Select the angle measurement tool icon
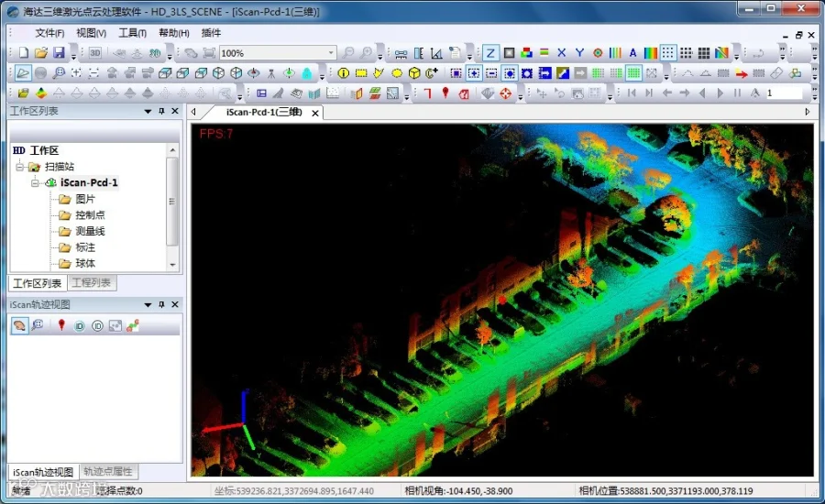Image resolution: width=825 pixels, height=504 pixels. pyautogui.click(x=436, y=52)
